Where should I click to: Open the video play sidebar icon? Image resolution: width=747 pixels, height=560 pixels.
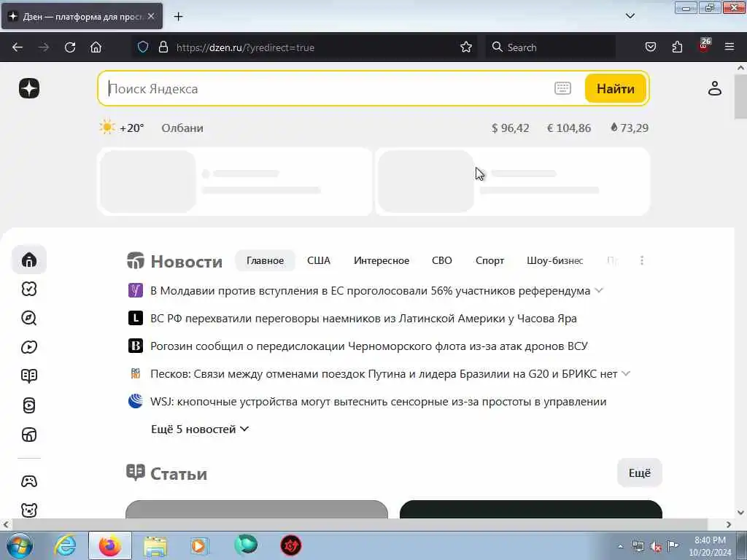(29, 347)
